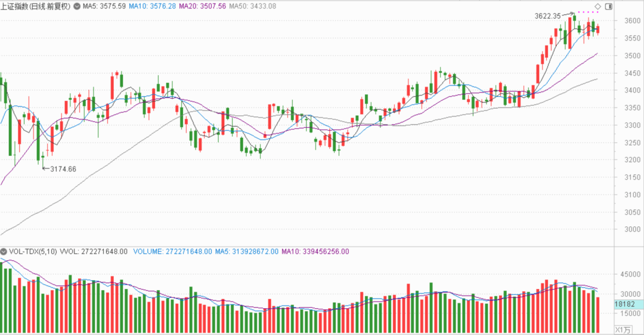Click the 3050 price axis label
644x335 pixels.
(632, 213)
